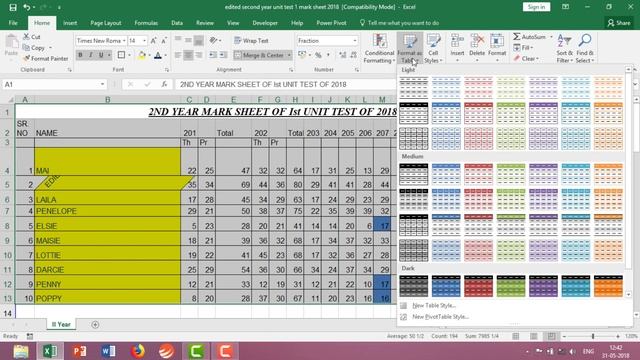Choose New Table Style option

click(x=433, y=305)
